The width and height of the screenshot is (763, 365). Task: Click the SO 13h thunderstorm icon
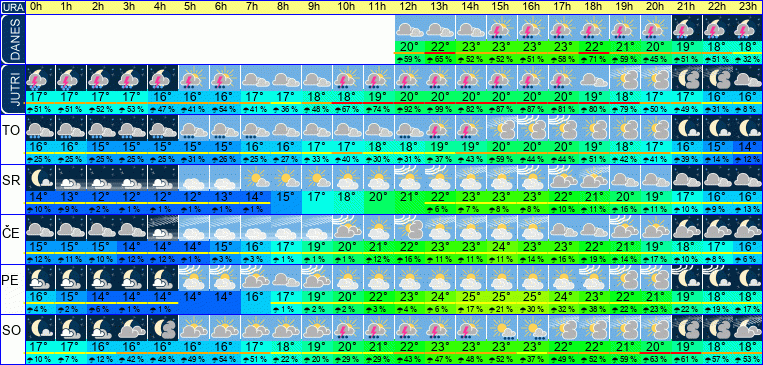(440, 328)
